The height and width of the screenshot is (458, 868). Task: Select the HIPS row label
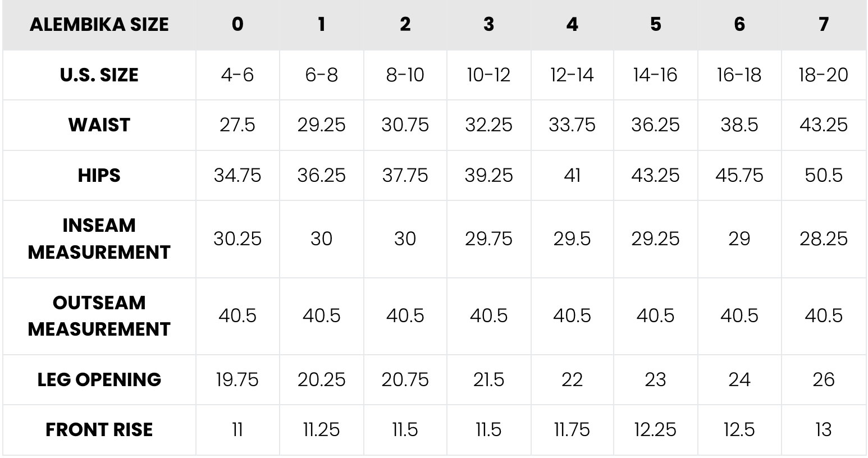tap(99, 175)
